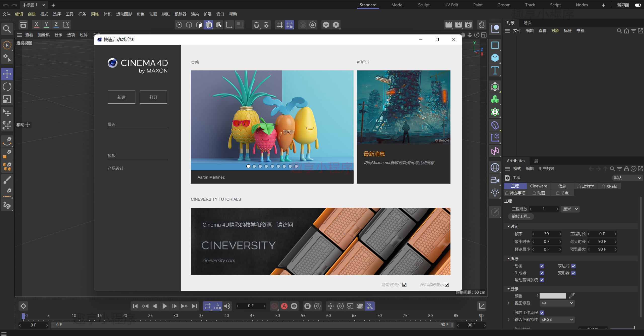Open the sRGB color profile dropdown
The width and height of the screenshot is (644, 336).
tap(557, 319)
